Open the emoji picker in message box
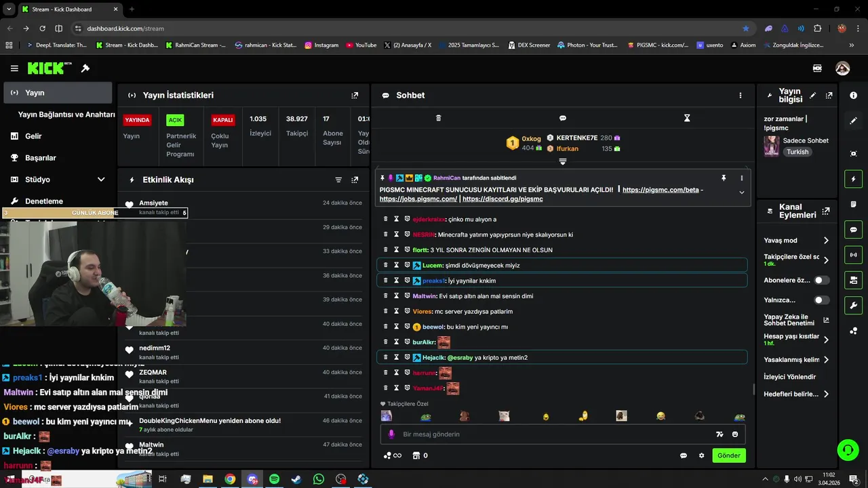 [x=735, y=434]
